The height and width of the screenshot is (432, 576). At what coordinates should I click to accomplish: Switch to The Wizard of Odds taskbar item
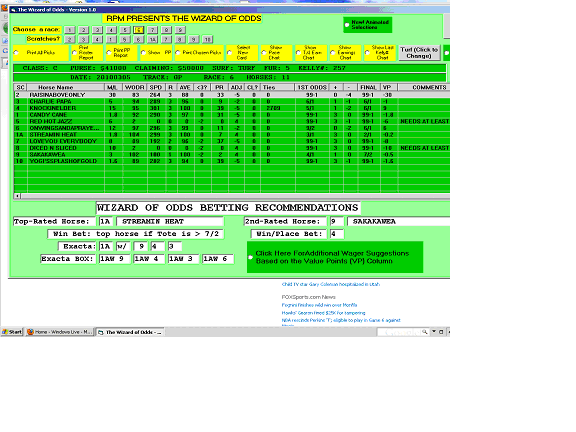click(130, 332)
